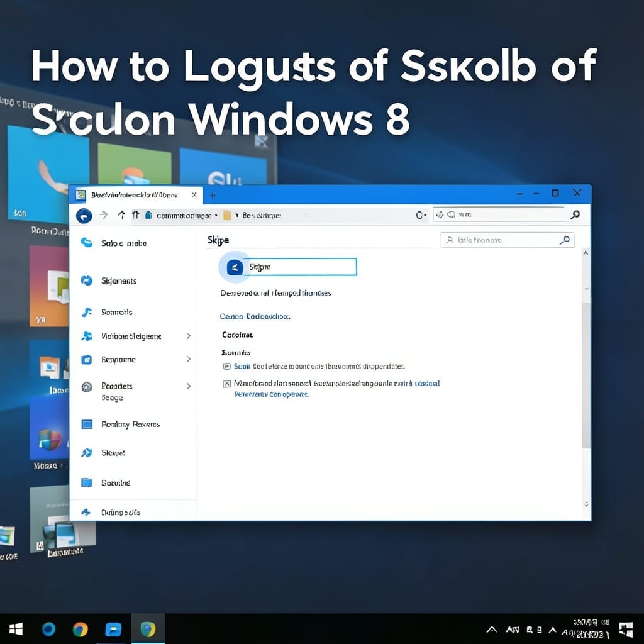Screen dimensions: 644x644
Task: Click the icon next to 'Sleoues'
Action: click(x=86, y=453)
